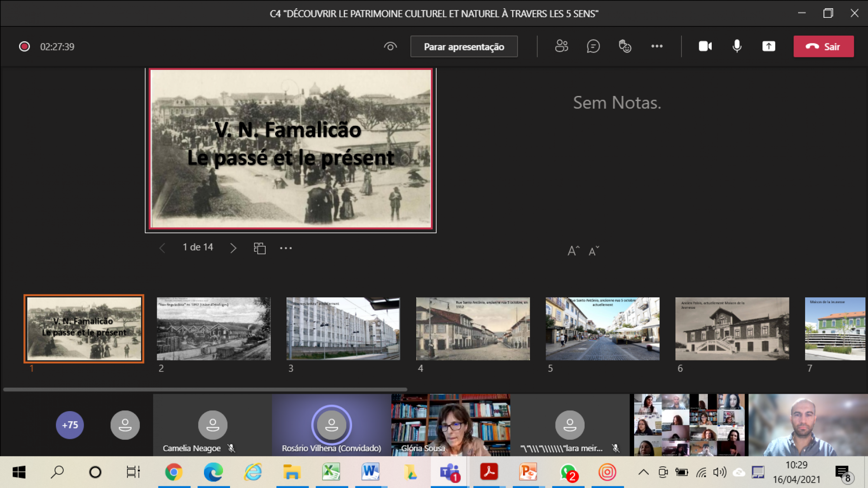Toggle private viewing eye icon

pyautogui.click(x=390, y=46)
